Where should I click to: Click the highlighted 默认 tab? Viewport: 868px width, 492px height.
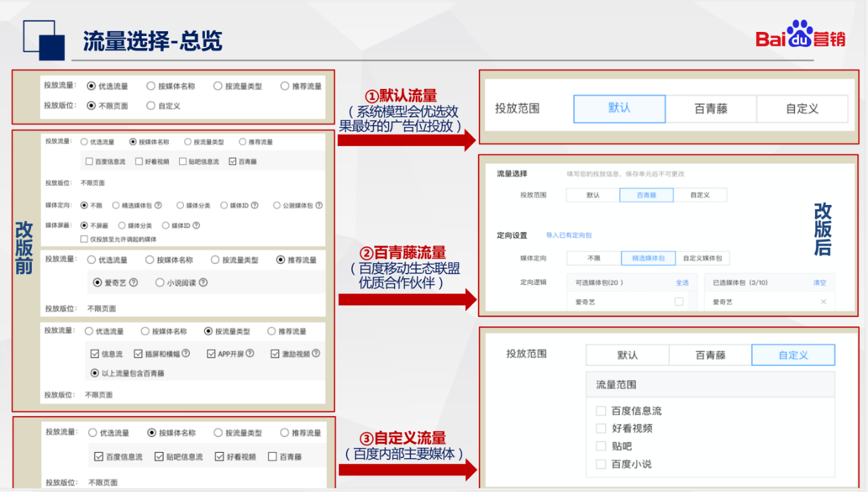click(x=619, y=109)
